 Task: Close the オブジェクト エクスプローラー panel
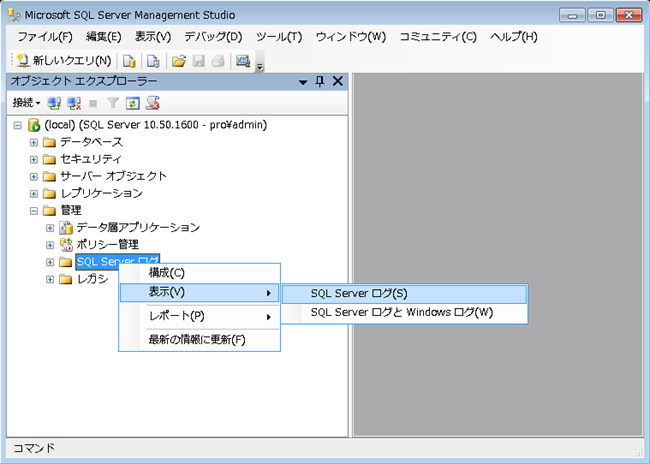(338, 81)
